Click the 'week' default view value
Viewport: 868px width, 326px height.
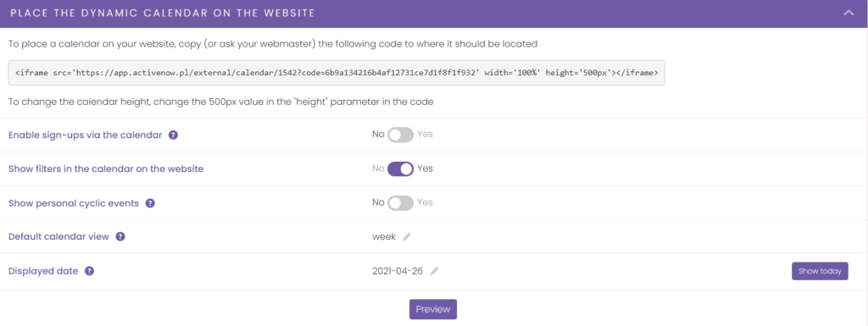point(384,236)
